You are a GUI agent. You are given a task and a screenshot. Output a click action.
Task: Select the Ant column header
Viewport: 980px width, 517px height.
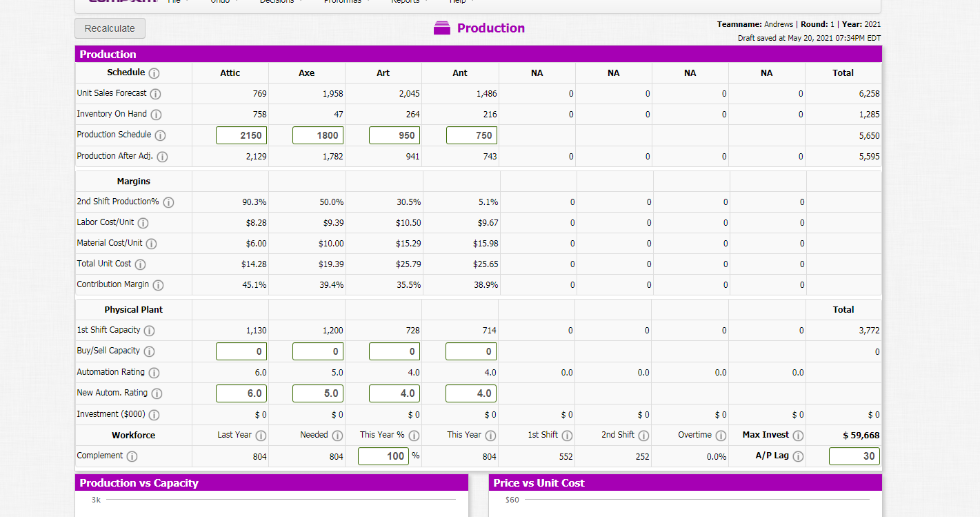pos(460,73)
